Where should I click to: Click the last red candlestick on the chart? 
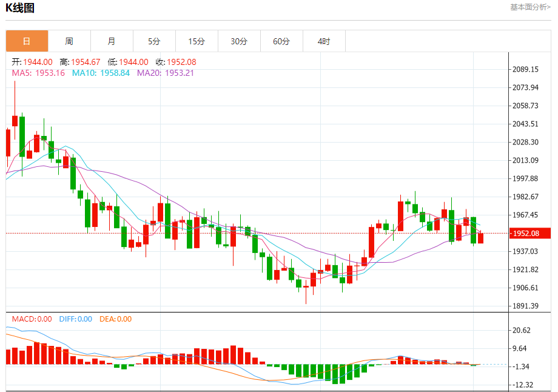[481, 238]
